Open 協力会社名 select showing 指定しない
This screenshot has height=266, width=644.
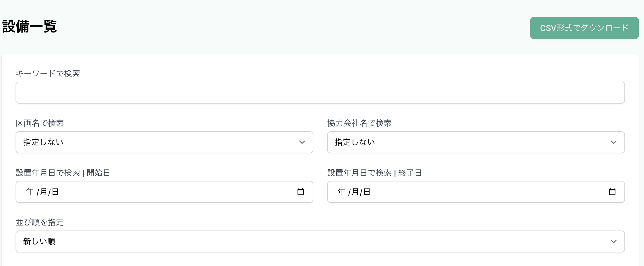pos(476,142)
